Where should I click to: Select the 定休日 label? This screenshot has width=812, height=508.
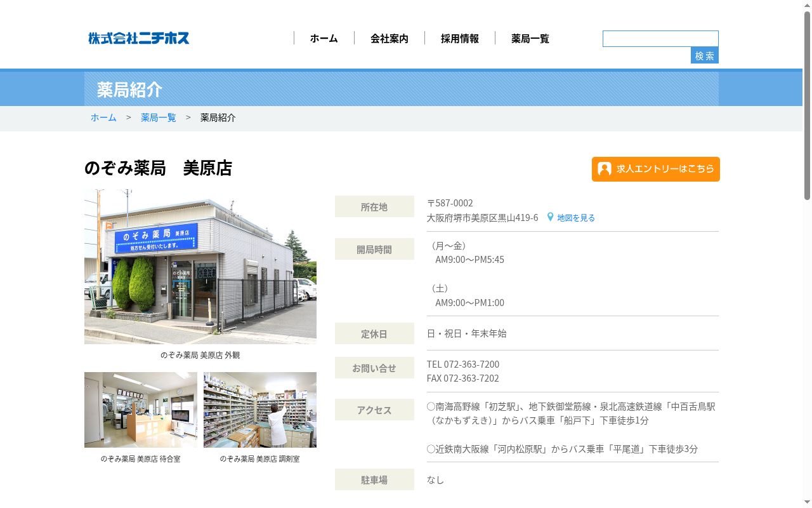click(x=374, y=333)
